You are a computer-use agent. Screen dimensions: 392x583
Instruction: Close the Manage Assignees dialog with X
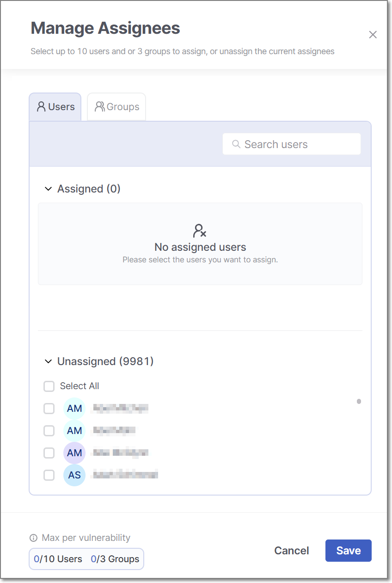[x=373, y=35]
